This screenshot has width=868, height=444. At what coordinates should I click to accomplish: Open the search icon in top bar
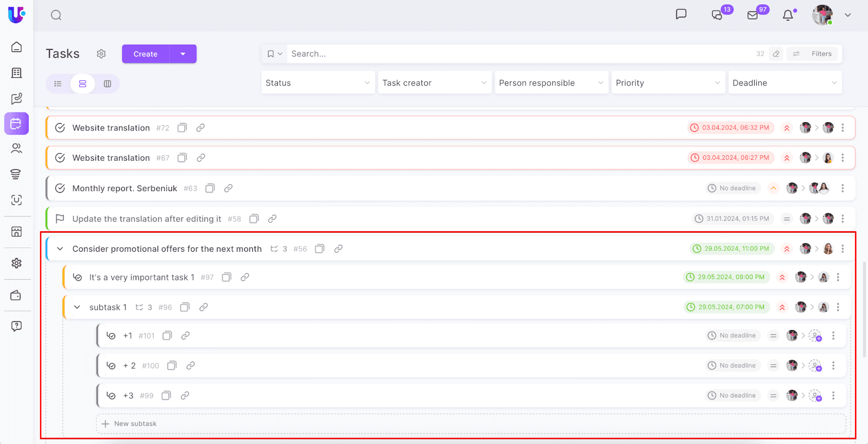[x=56, y=15]
